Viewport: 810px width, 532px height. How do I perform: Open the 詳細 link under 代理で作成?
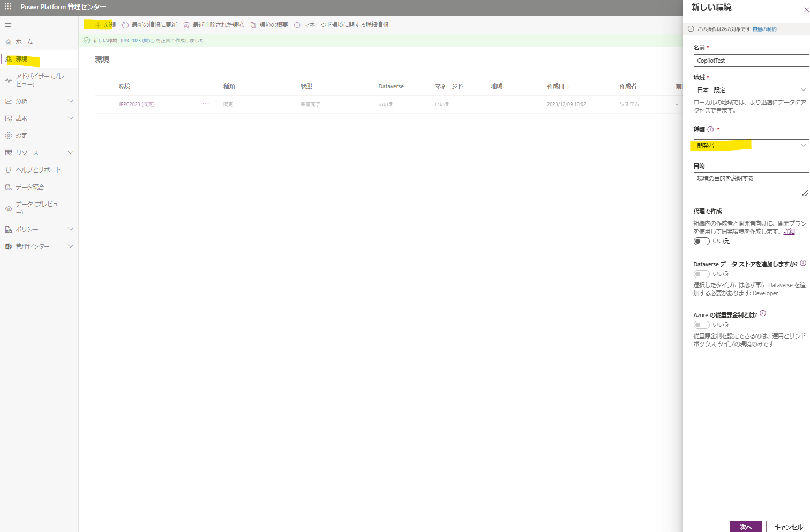pos(789,231)
